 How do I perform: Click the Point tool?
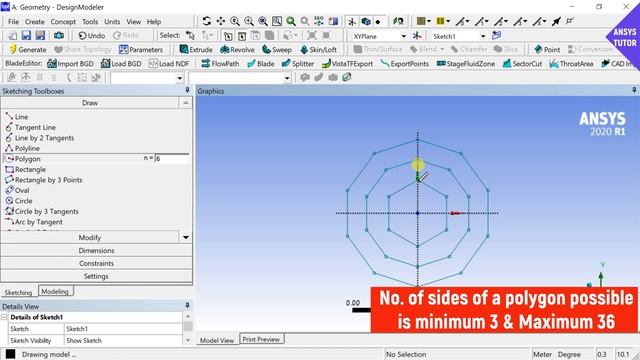pyautogui.click(x=547, y=49)
